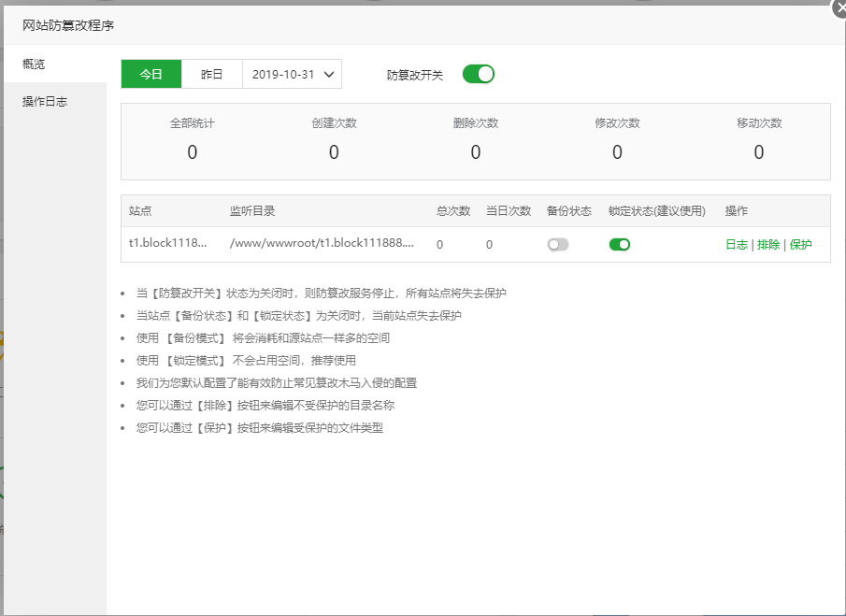The image size is (846, 616).
Task: Select the site name t1.block1118
Action: [166, 244]
